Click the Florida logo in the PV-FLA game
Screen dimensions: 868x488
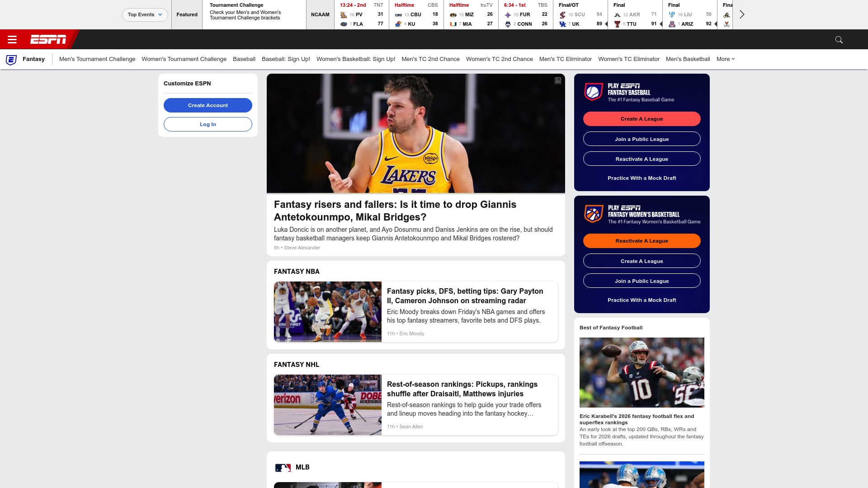[344, 23]
